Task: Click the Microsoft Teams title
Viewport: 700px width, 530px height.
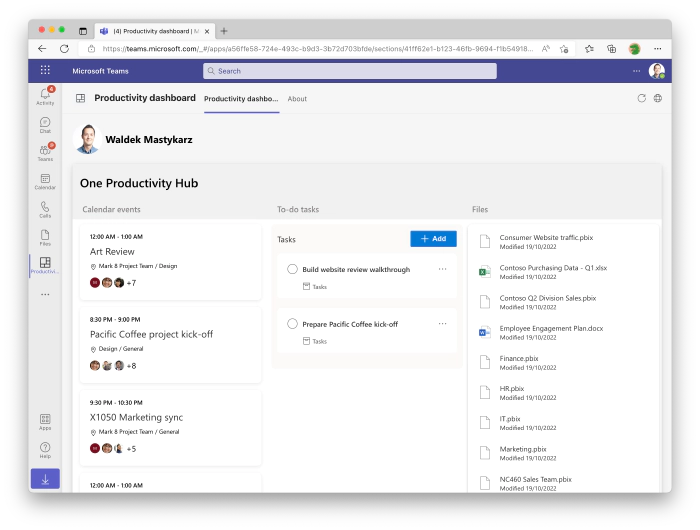Action: point(100,71)
